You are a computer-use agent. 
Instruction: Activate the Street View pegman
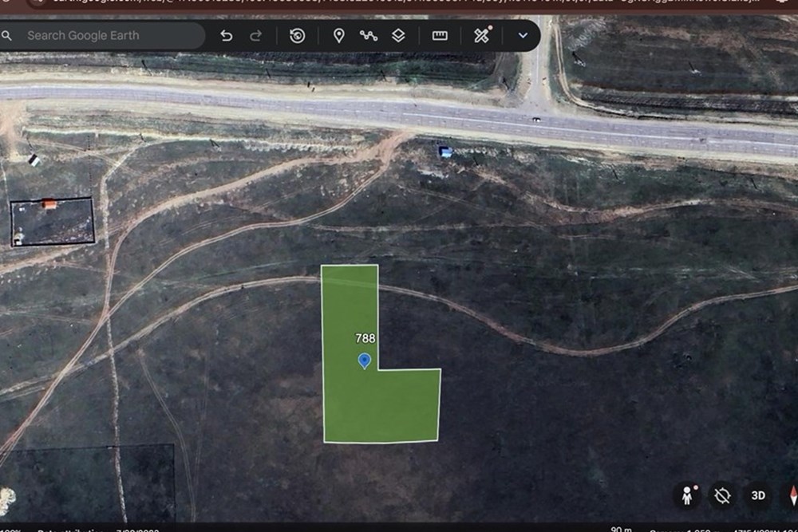[687, 495]
